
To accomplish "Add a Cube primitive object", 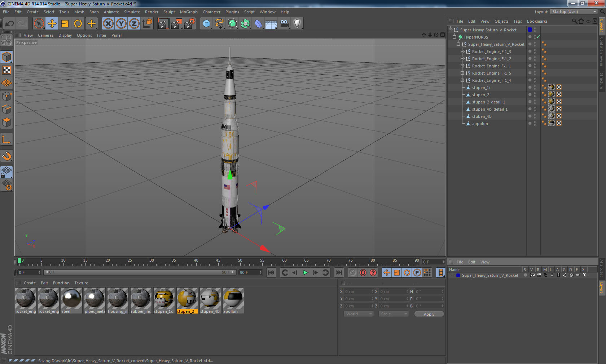I will coord(206,24).
